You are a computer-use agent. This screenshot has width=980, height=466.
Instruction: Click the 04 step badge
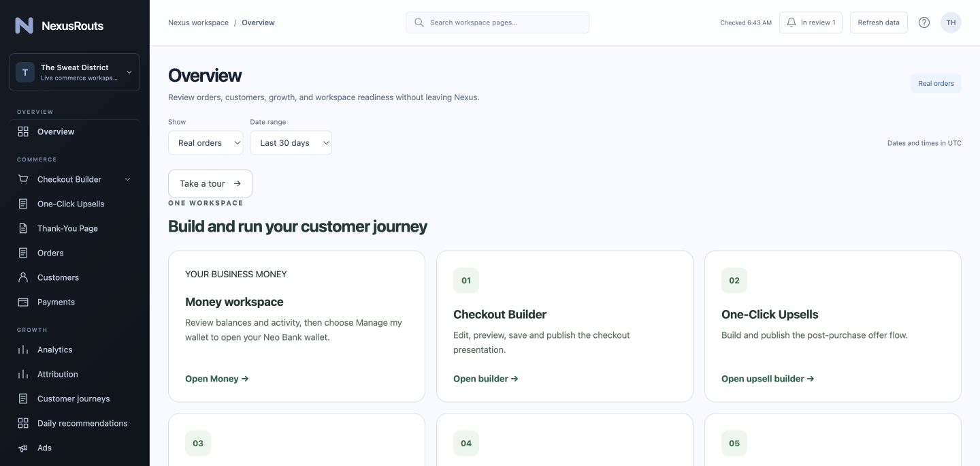(x=466, y=444)
